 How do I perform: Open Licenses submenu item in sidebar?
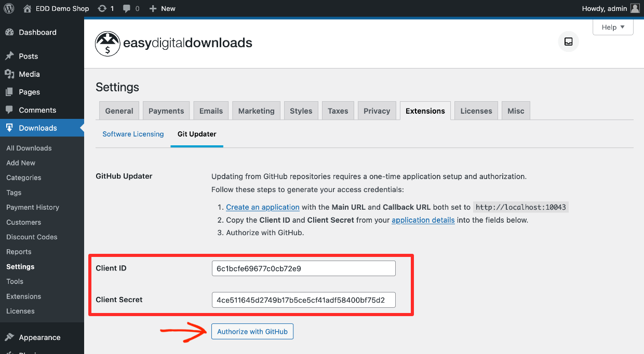[20, 311]
